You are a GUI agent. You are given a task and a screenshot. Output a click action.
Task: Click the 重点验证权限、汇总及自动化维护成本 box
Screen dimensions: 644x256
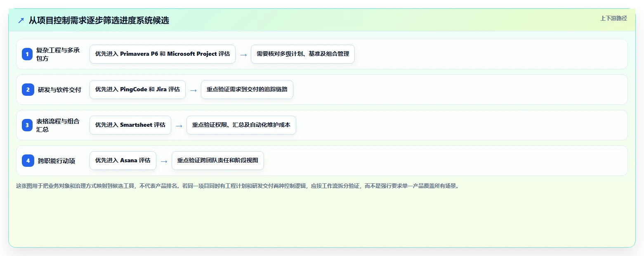(x=241, y=125)
